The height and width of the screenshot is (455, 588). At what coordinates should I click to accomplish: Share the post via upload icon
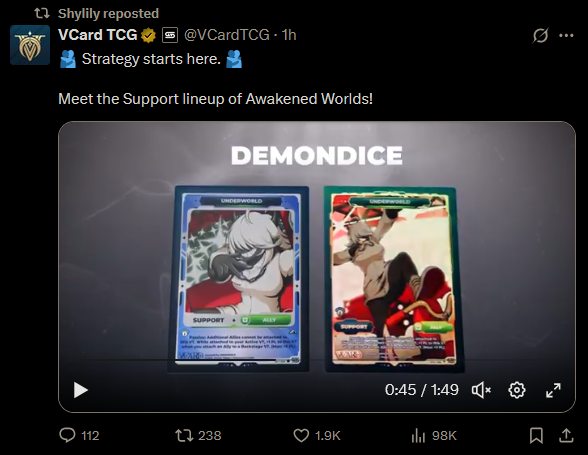tap(566, 435)
